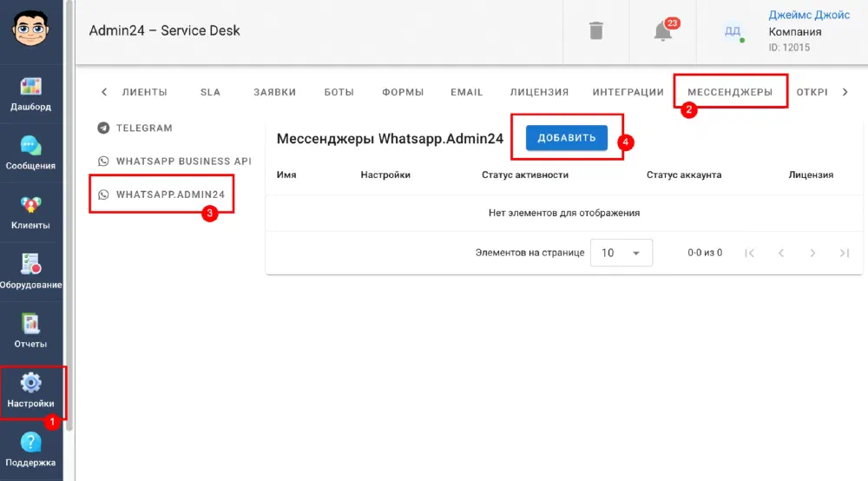Click the Статус активности column header

point(525,175)
